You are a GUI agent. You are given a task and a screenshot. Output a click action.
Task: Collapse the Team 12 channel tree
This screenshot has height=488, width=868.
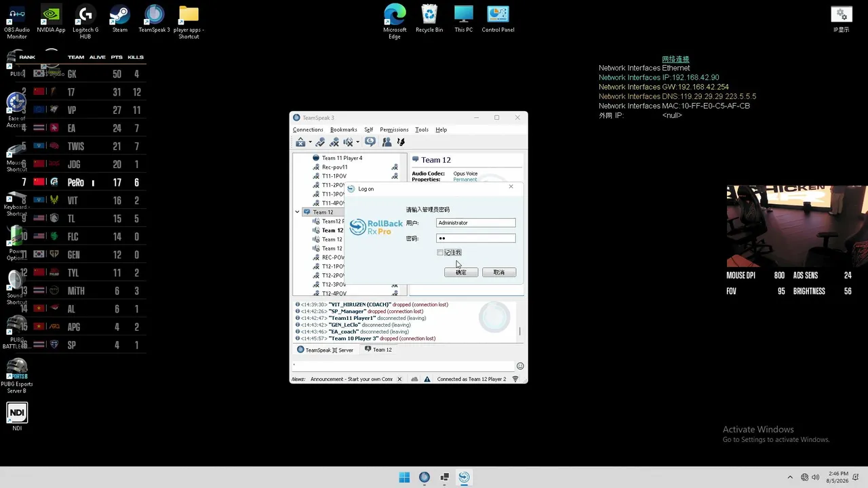click(x=297, y=212)
